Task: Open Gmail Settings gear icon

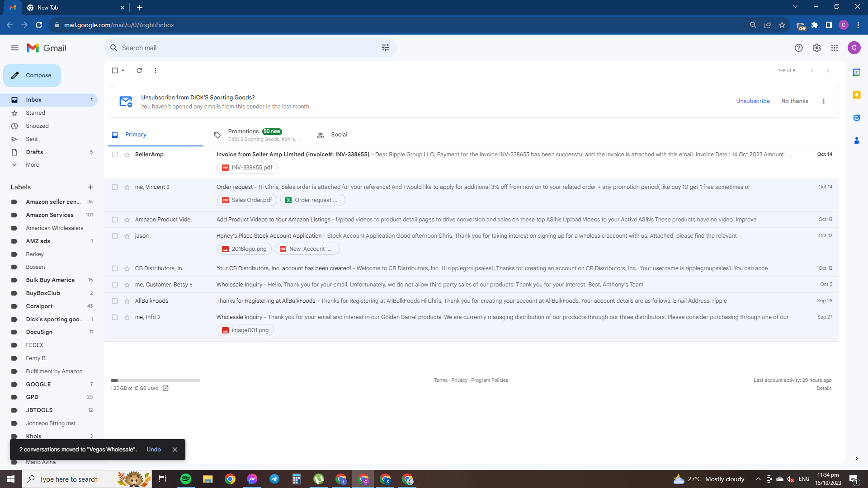Action: pos(817,48)
